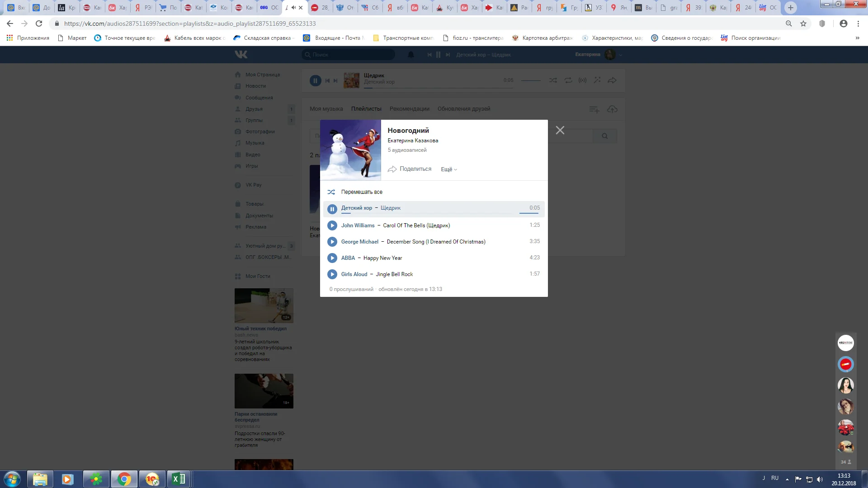Open a new browser tab
Viewport: 868px width, 488px height.
(790, 8)
